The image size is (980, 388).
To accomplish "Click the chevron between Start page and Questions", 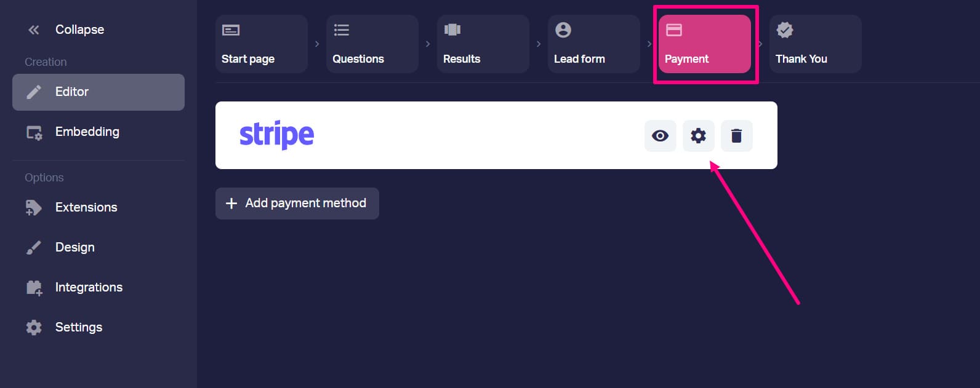I will pos(317,44).
